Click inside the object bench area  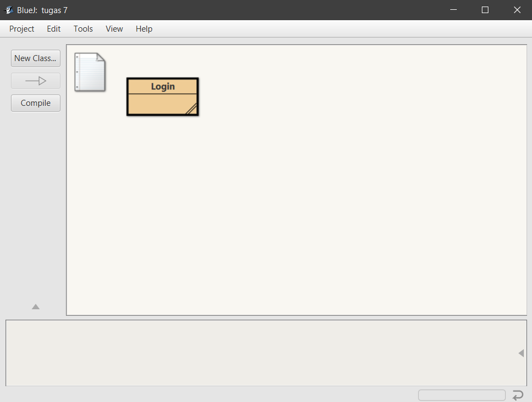pyautogui.click(x=266, y=353)
